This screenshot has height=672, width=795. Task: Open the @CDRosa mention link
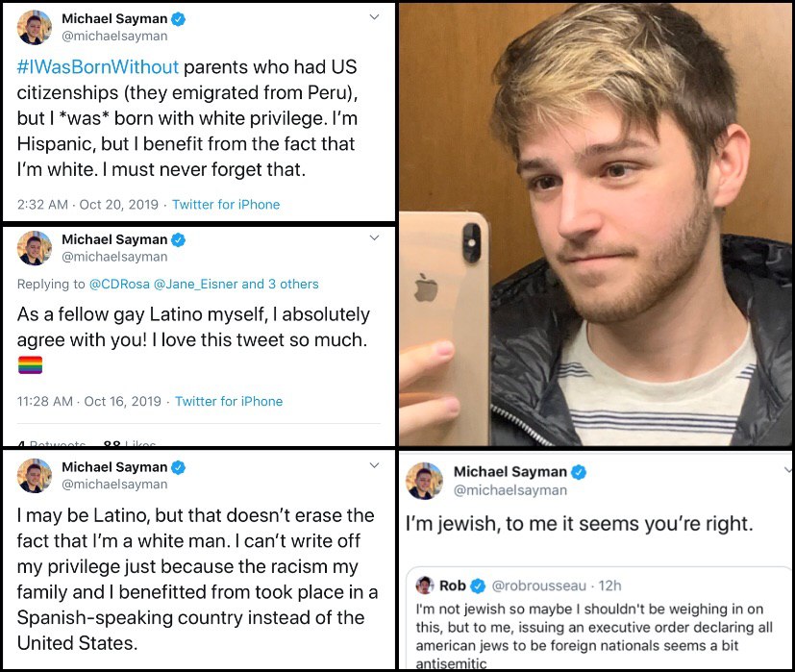tap(119, 284)
